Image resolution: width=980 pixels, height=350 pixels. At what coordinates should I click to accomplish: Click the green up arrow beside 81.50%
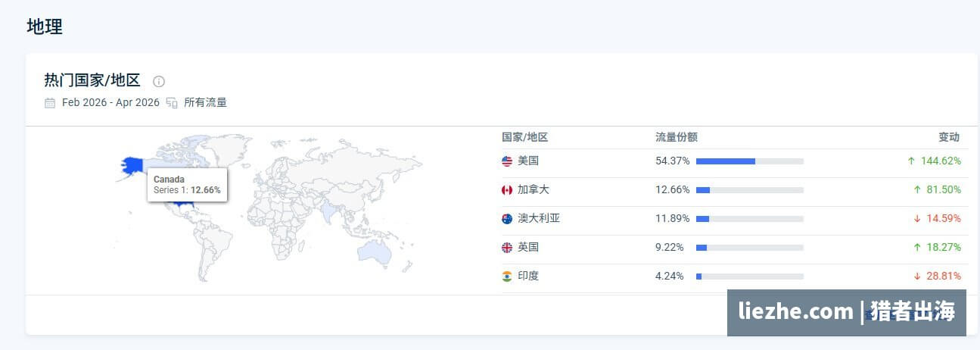(917, 190)
